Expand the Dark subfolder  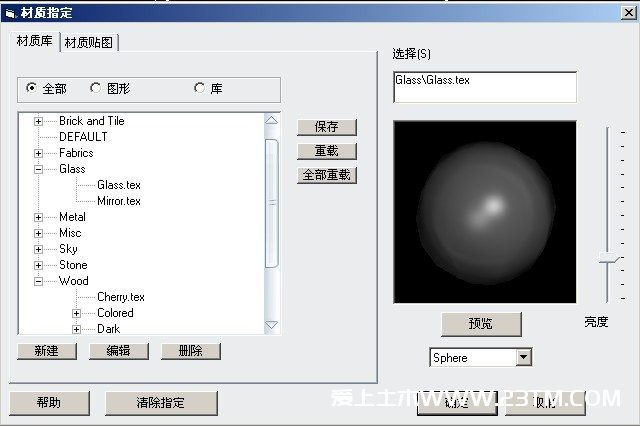coord(76,329)
